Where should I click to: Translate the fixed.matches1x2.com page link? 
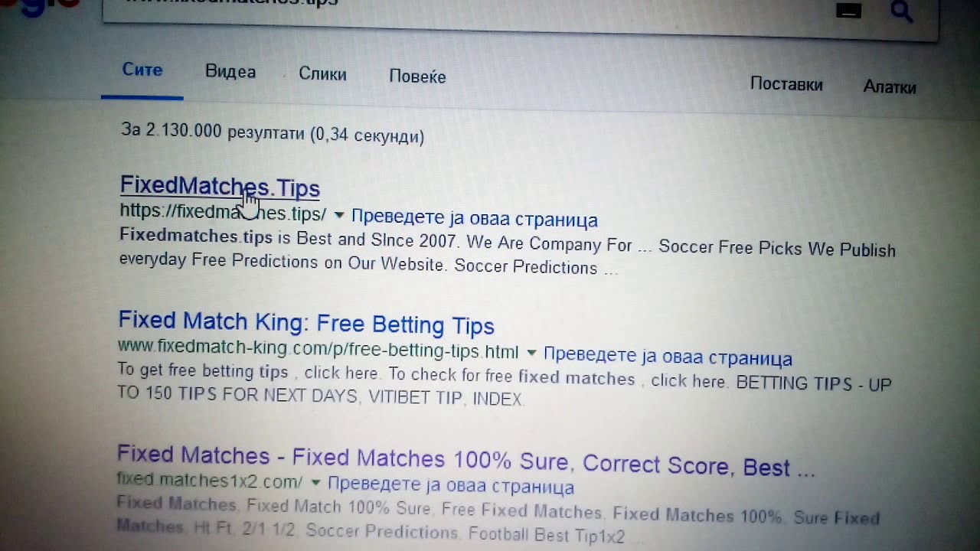[451, 485]
